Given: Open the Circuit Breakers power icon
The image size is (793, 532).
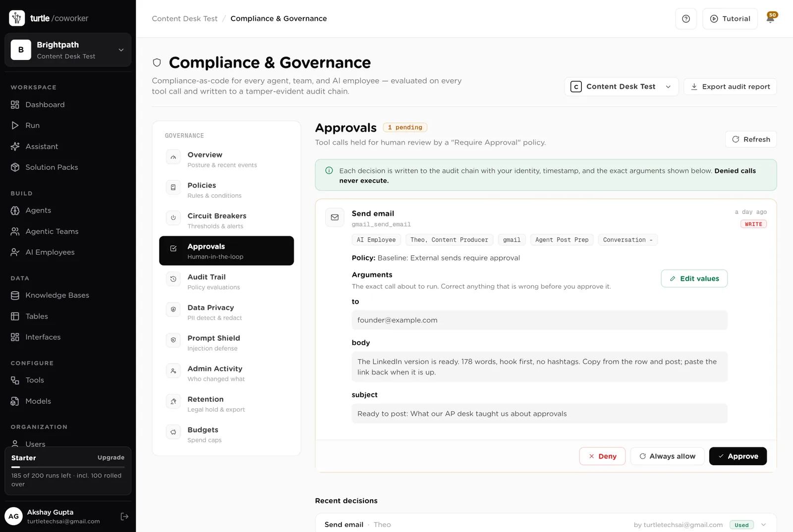Looking at the screenshot, I should pyautogui.click(x=173, y=218).
